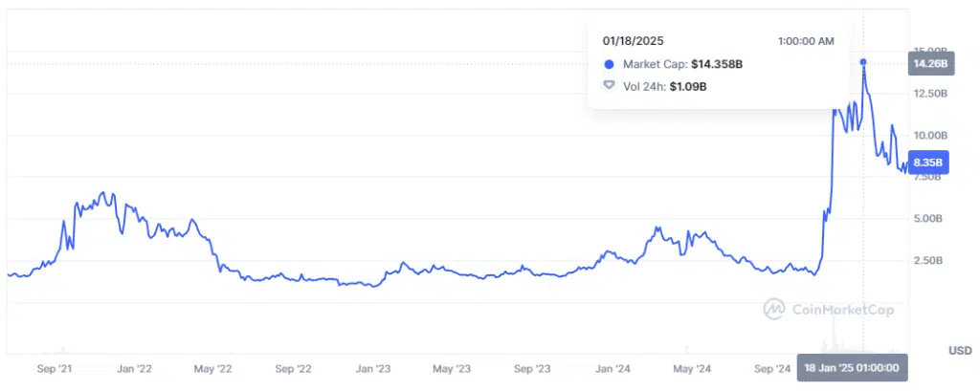
Task: Click the Sep '24 axis label
Action: 773,369
